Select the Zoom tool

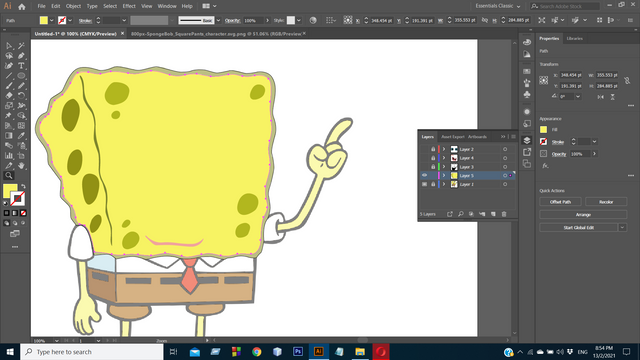[x=9, y=176]
